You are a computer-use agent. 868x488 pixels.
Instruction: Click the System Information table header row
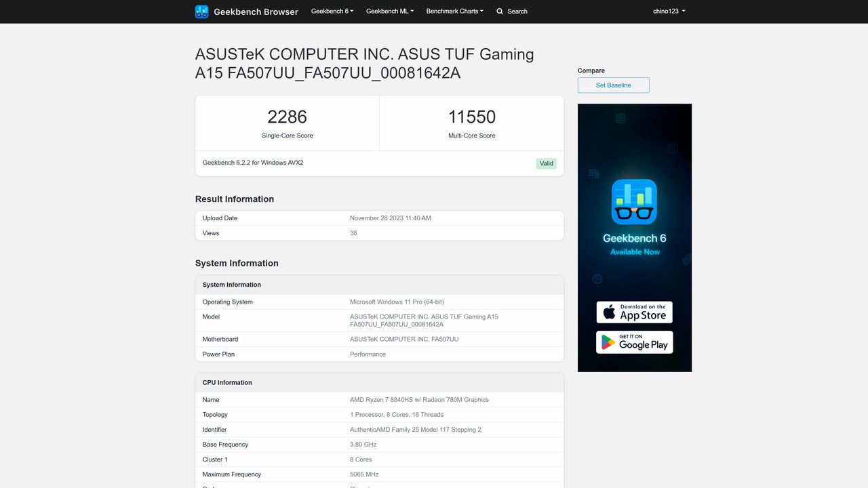point(380,285)
